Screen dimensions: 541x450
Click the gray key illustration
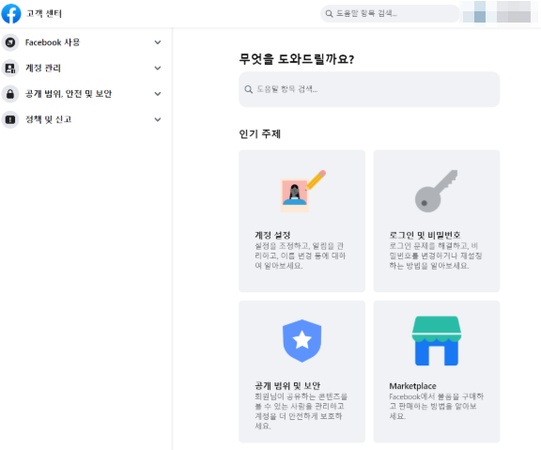[436, 191]
